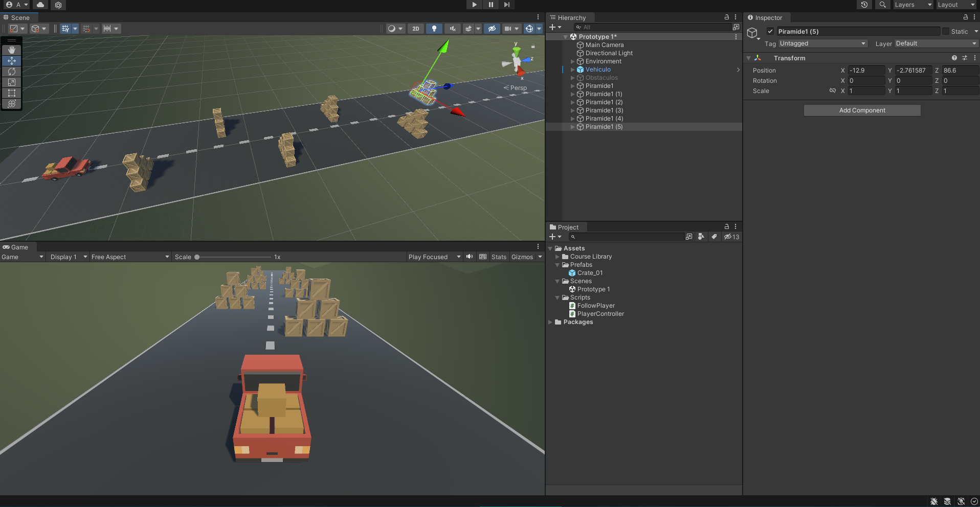Open the Tag dropdown showing Untagged
Image resolution: width=980 pixels, height=507 pixels.
(x=823, y=43)
